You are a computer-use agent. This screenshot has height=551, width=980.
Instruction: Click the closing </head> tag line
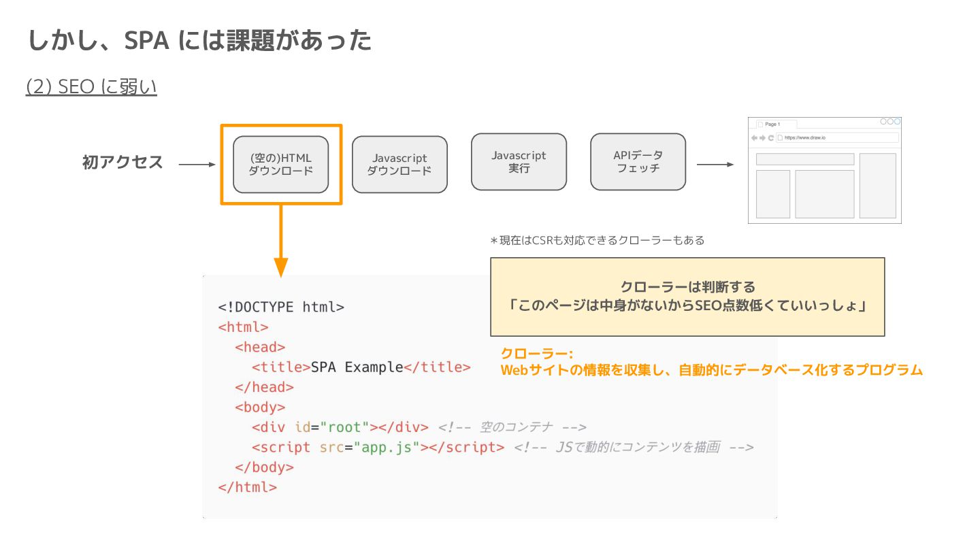(x=264, y=387)
